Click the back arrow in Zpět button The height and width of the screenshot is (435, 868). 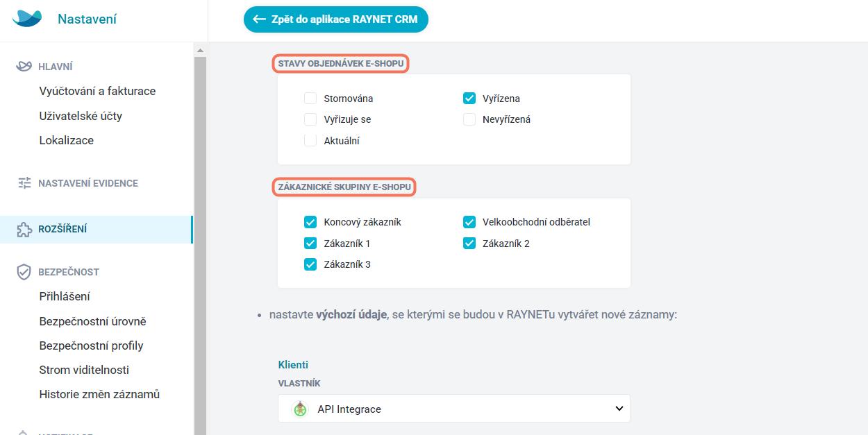(x=260, y=19)
